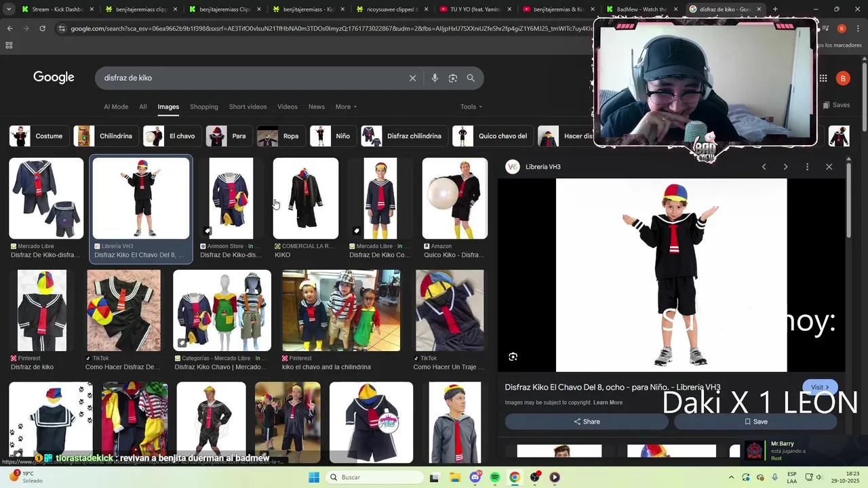Screen dimensions: 868x488
Task: Click the magnifier search submit icon
Action: coord(471,78)
